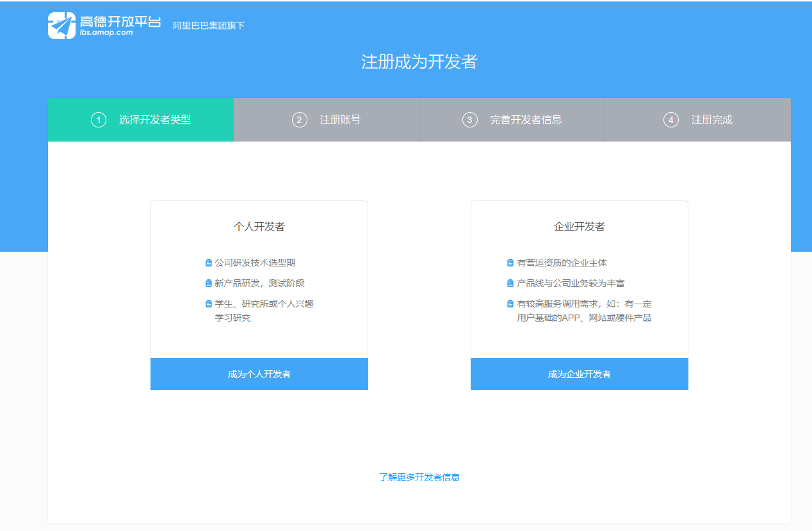Click the Amap paper plane logo icon
The height and width of the screenshot is (531, 812).
(x=61, y=26)
